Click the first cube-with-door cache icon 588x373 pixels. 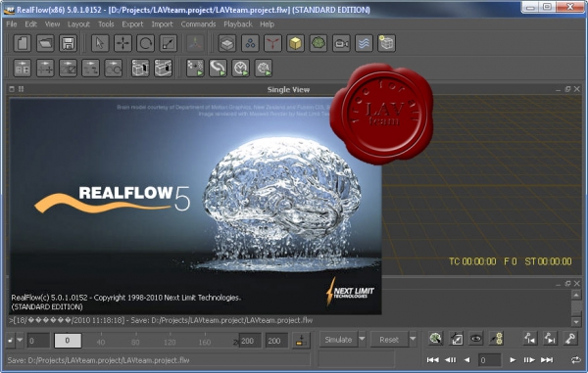(x=140, y=69)
